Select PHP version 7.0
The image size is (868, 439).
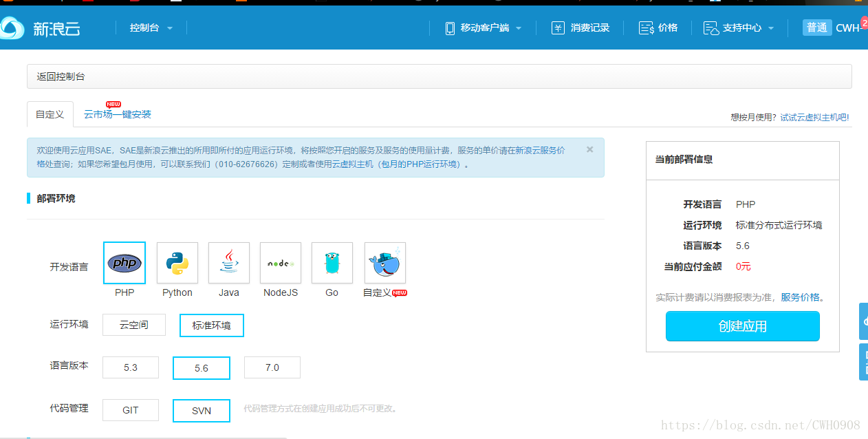[x=272, y=367]
